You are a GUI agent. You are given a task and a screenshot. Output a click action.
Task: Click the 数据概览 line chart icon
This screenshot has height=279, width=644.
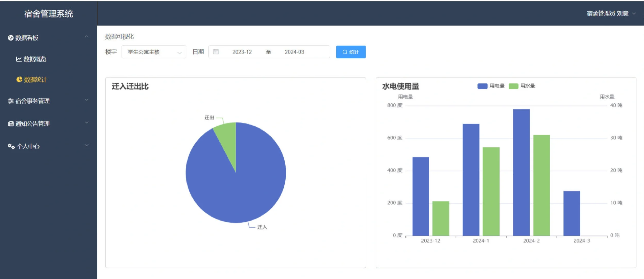coord(19,59)
